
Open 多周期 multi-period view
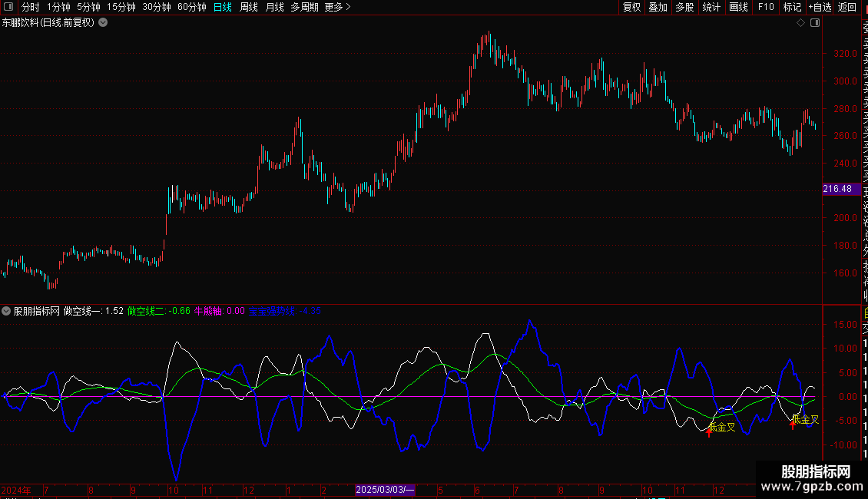pyautogui.click(x=304, y=7)
